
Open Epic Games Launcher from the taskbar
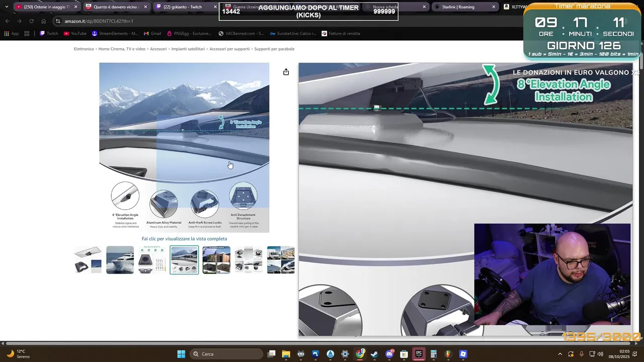[419, 354]
